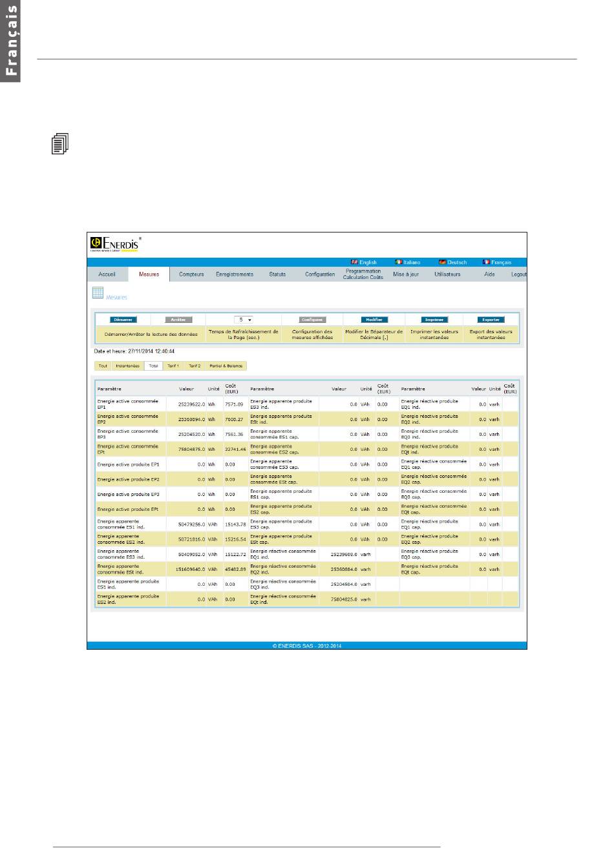Click 'Energie réactive produite EQ1 ind.' label
The height and width of the screenshot is (868, 614).
coord(429,404)
